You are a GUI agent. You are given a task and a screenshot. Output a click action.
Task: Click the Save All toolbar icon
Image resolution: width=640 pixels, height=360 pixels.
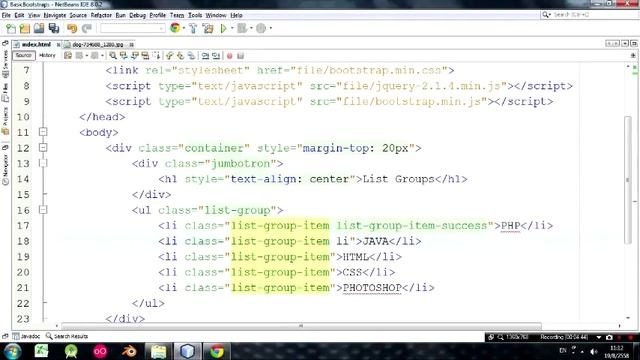(54, 28)
